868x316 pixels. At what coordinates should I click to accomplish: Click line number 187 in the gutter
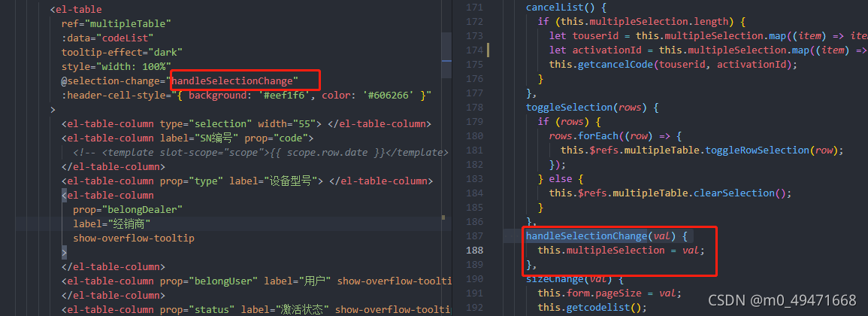[x=474, y=236]
